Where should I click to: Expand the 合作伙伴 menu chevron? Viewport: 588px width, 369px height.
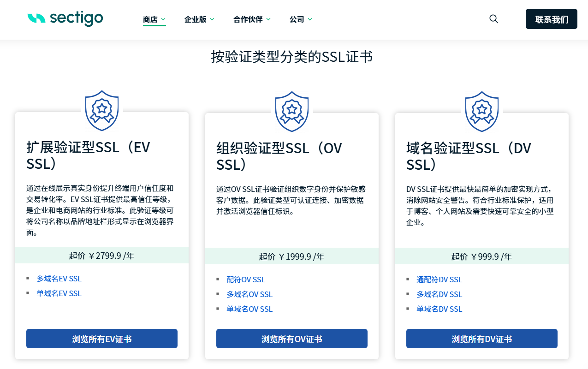coord(268,19)
